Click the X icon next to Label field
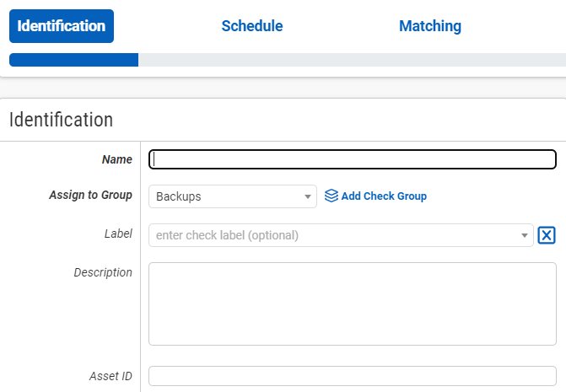The image size is (566, 392). [547, 235]
